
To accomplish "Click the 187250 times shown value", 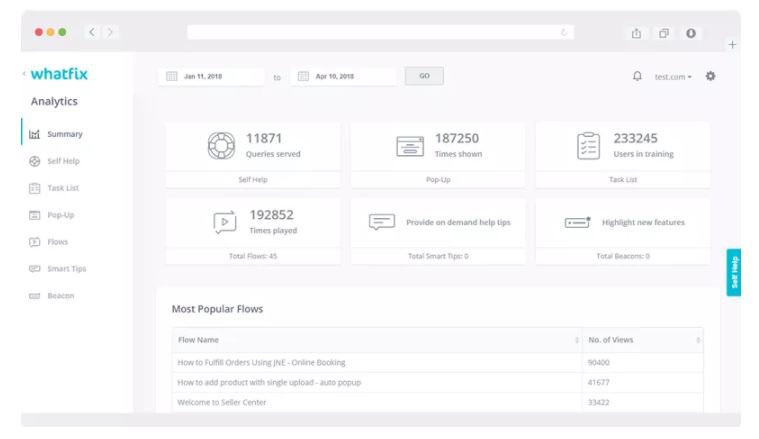I will 456,138.
